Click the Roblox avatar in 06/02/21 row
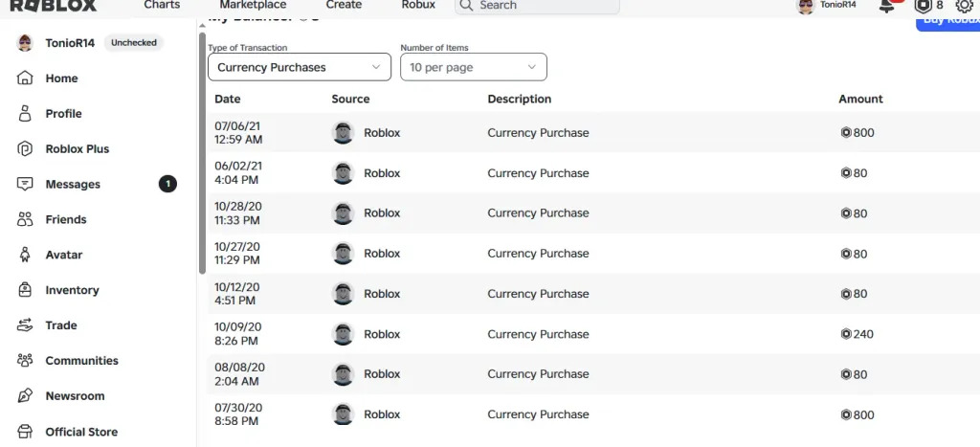Viewport: 980px width, 447px height. [344, 173]
